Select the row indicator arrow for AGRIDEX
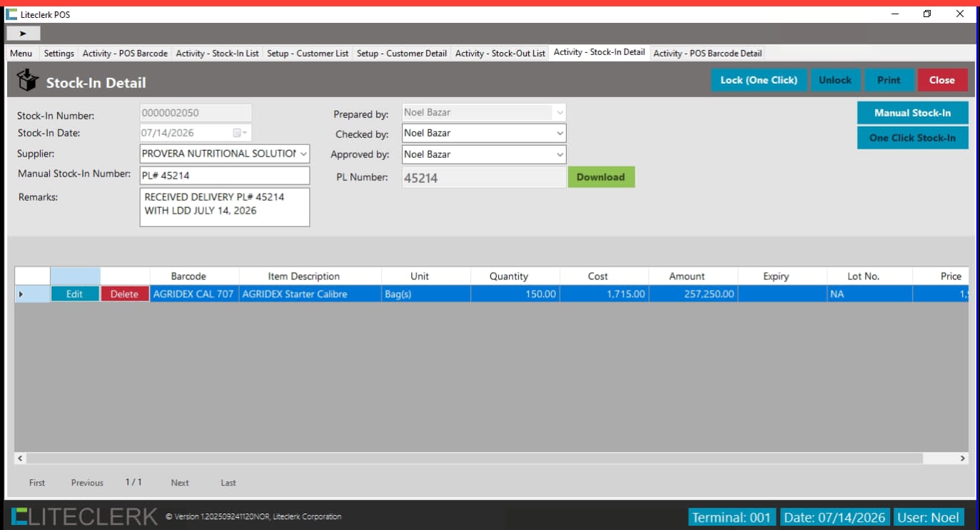 tap(20, 294)
